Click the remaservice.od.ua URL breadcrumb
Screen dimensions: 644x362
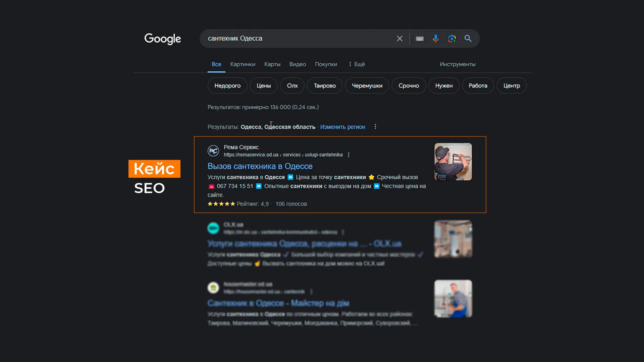tap(283, 155)
